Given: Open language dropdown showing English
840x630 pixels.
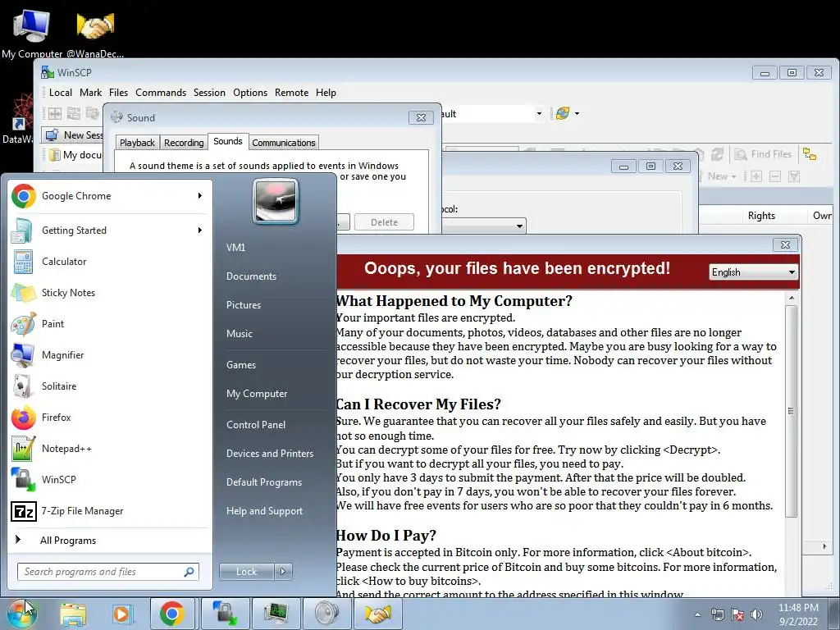Looking at the screenshot, I should coord(753,272).
